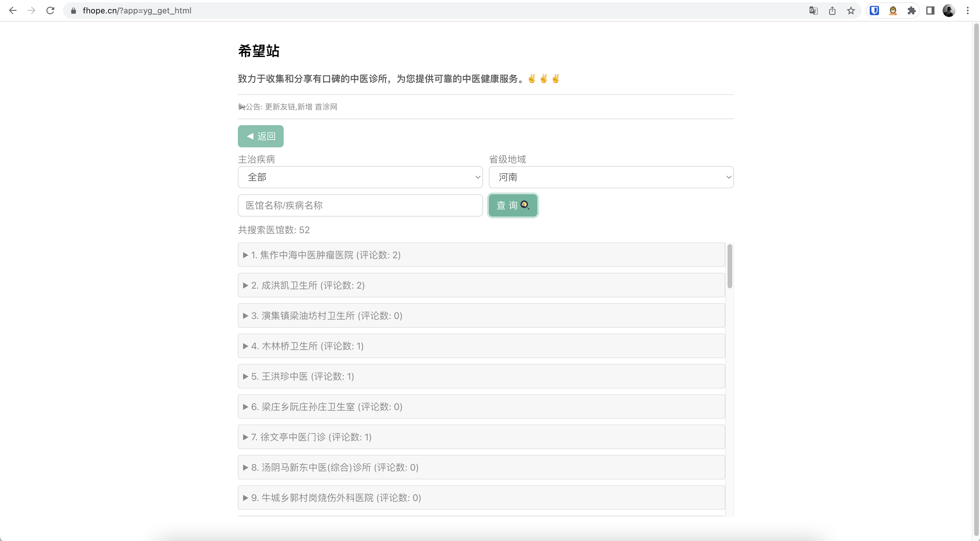
Task: Go back in browser history
Action: pyautogui.click(x=13, y=11)
